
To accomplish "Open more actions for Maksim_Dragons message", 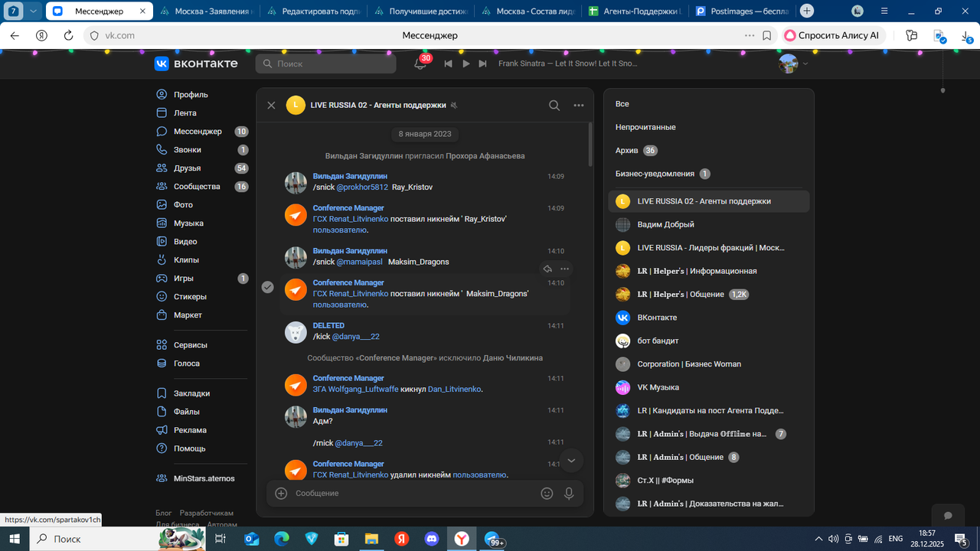I will (x=564, y=269).
